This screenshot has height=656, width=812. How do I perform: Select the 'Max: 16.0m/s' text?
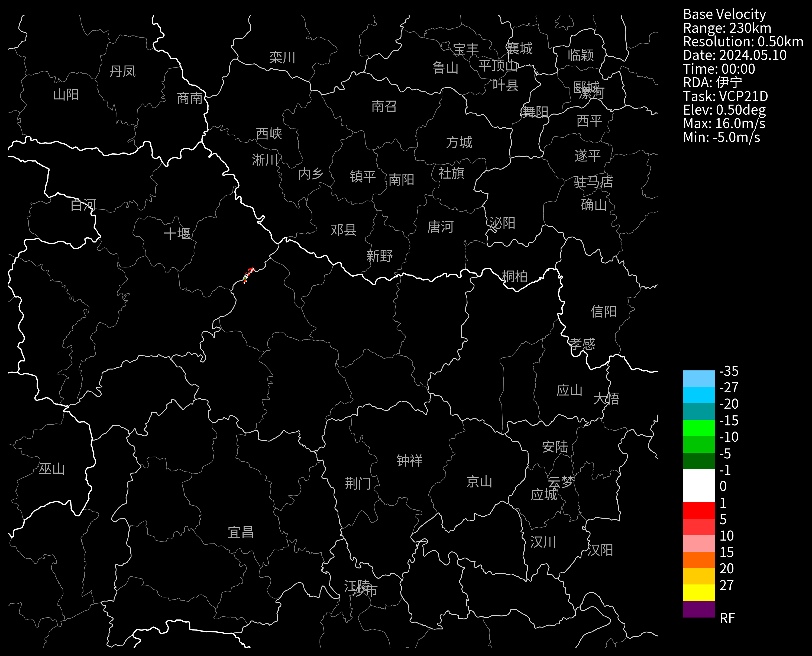724,123
